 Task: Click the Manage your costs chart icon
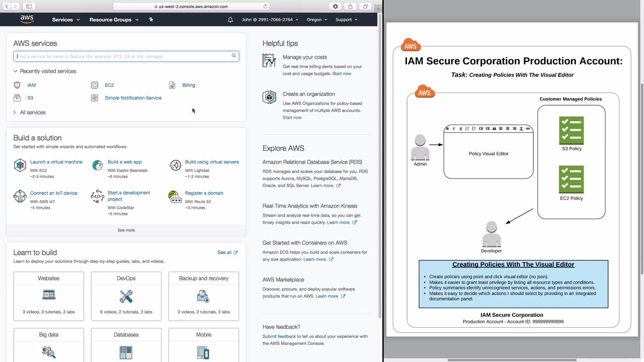click(269, 60)
